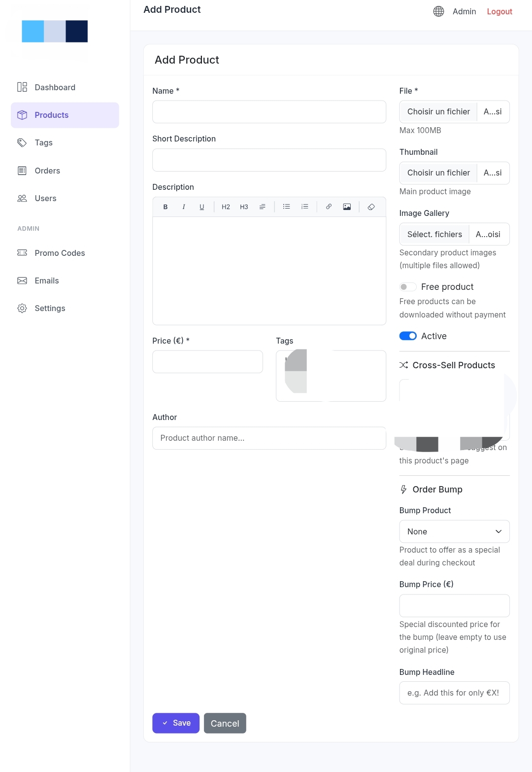This screenshot has width=532, height=772.
Task: Log out of admin account
Action: pyautogui.click(x=499, y=11)
